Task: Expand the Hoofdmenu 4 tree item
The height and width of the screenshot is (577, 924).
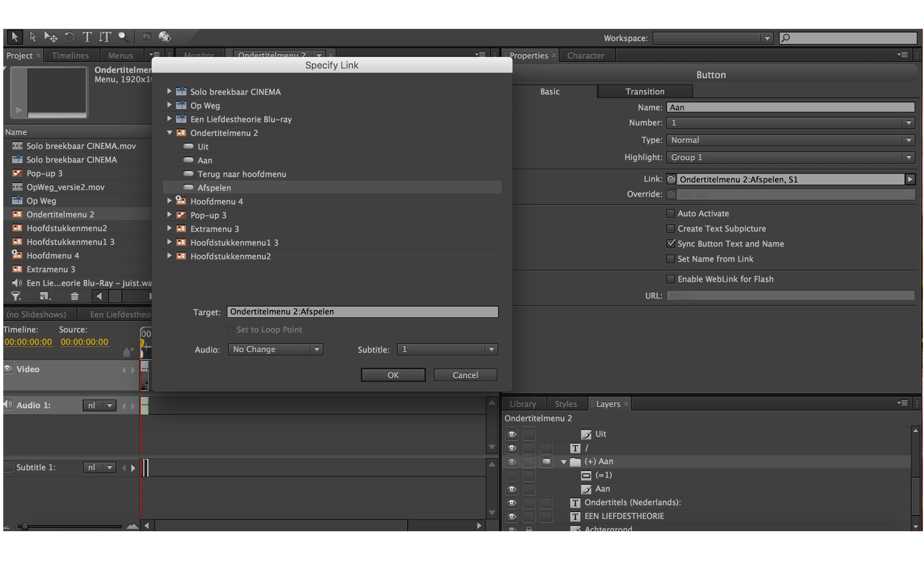Action: 169,201
